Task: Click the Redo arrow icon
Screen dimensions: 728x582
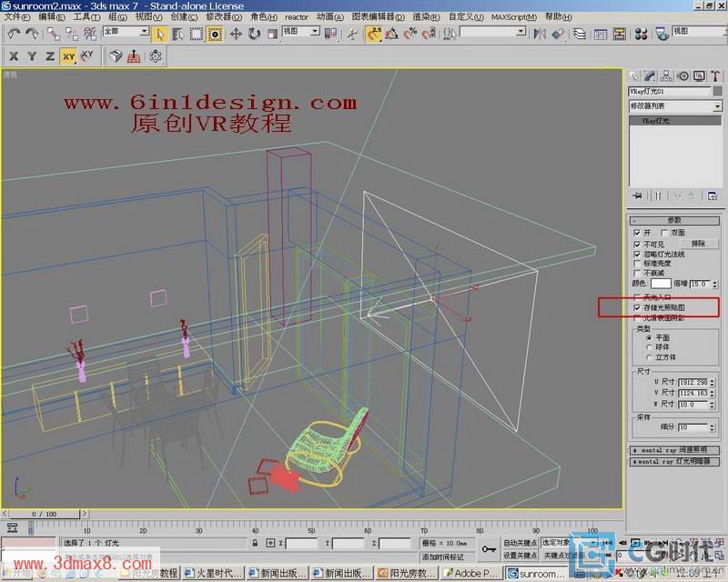Action: (x=32, y=34)
